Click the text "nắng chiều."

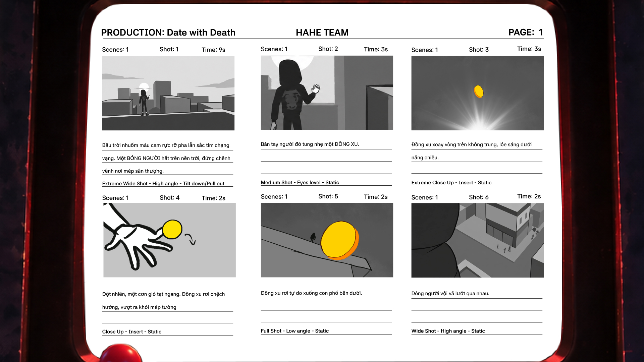[x=425, y=158]
